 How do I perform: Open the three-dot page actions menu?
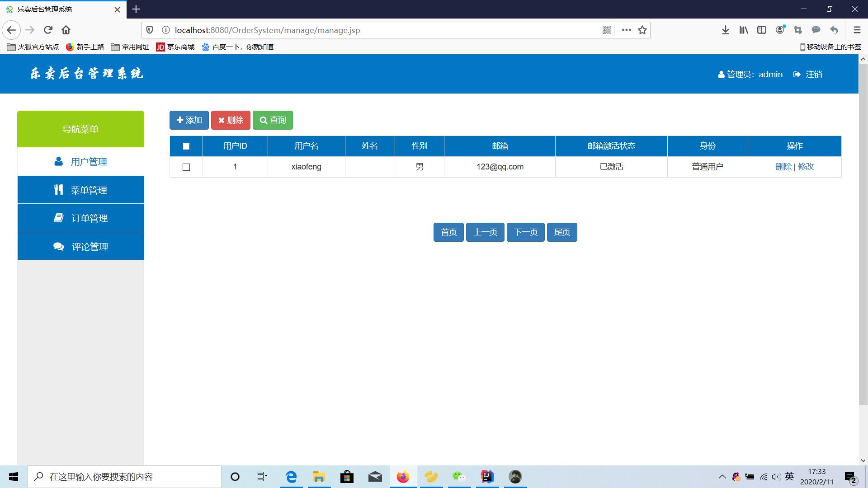pyautogui.click(x=626, y=30)
